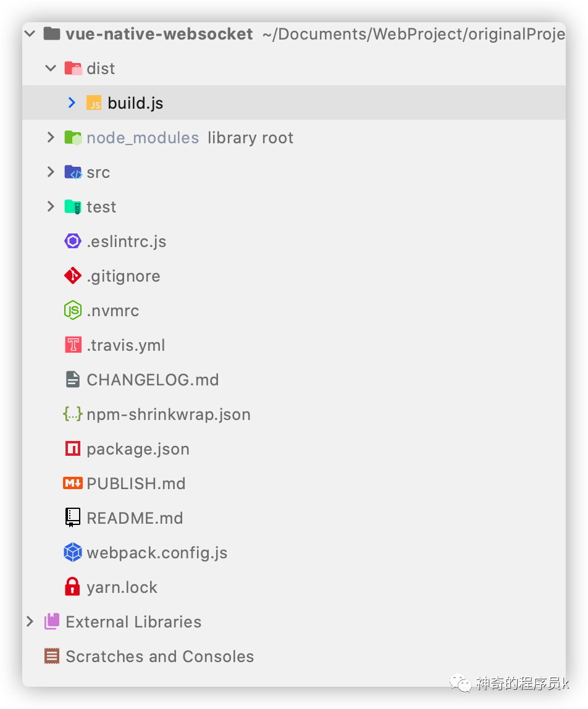
Task: Click the Node.js icon beside .nvmrc
Action: (73, 310)
